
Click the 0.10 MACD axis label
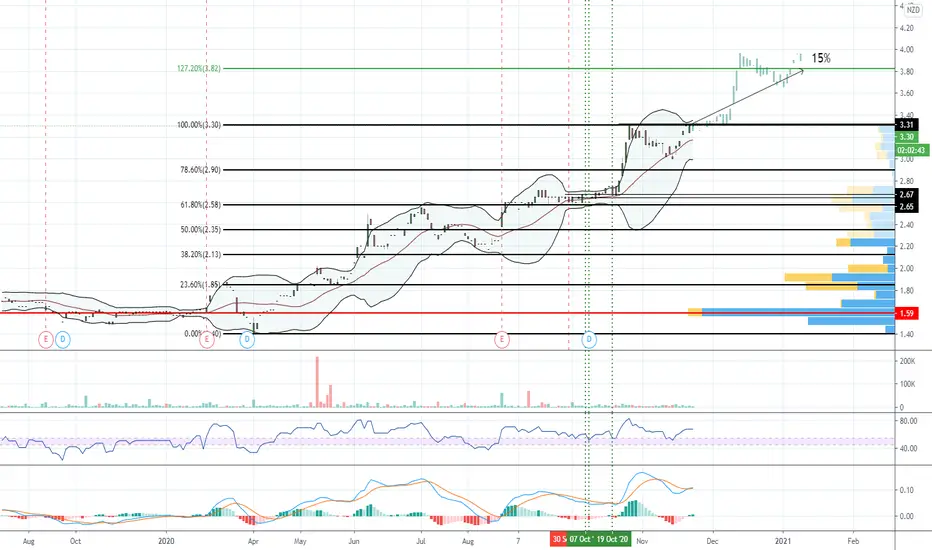pos(907,490)
